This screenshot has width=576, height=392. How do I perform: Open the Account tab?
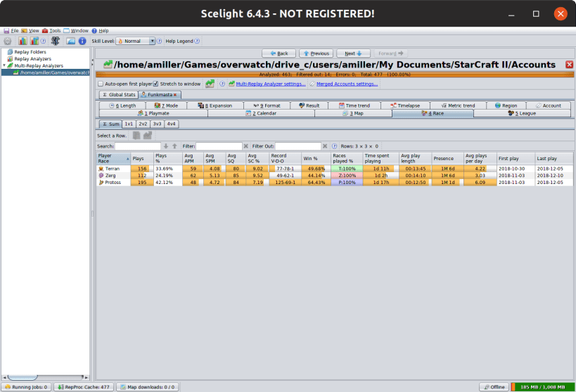(x=549, y=105)
